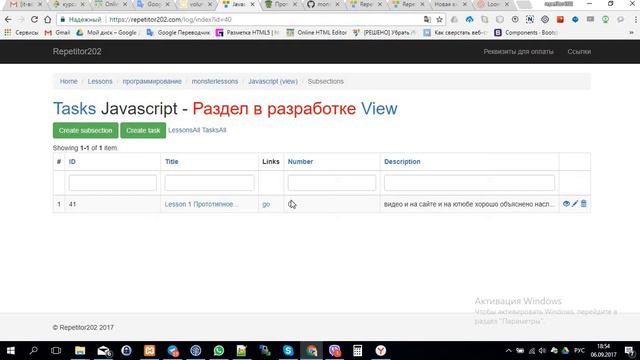The width and height of the screenshot is (640, 360).
Task: Go to Lessons breadcrumb
Action: (100, 81)
